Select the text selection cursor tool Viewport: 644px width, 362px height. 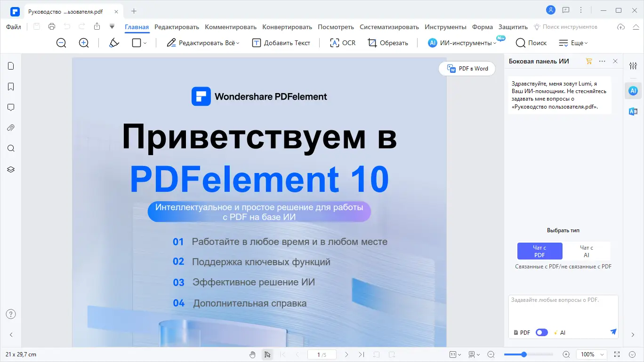(267, 354)
